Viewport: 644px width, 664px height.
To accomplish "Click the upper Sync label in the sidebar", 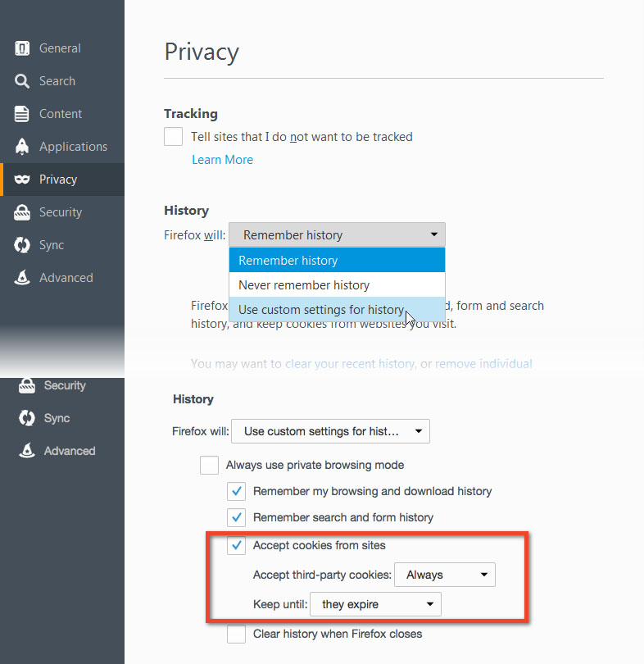I will pos(52,245).
